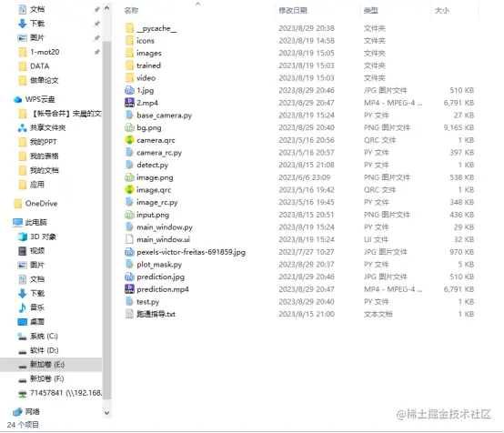Click the prediction.mp4 video icon
This screenshot has width=504, height=433.
[129, 289]
